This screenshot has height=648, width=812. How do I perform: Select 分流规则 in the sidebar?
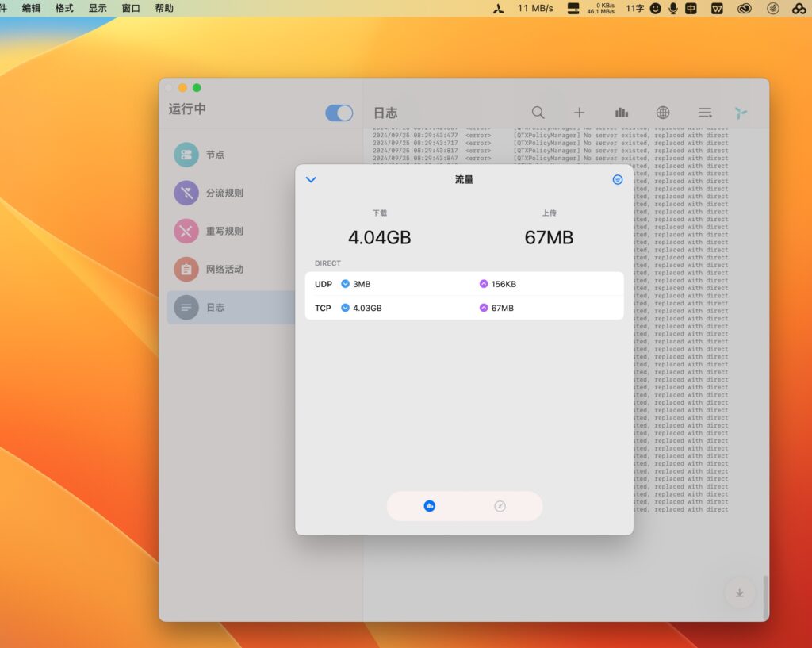click(186, 193)
